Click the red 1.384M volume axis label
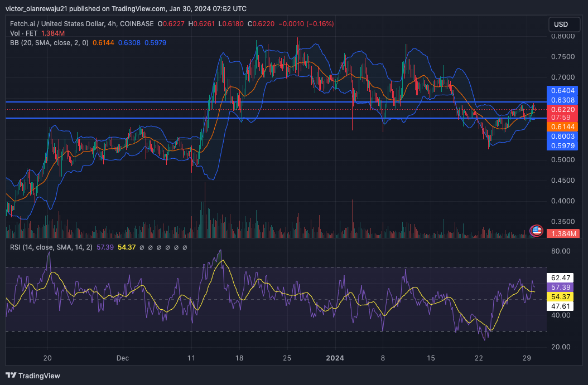Image resolution: width=588 pixels, height=385 pixels. (x=563, y=233)
